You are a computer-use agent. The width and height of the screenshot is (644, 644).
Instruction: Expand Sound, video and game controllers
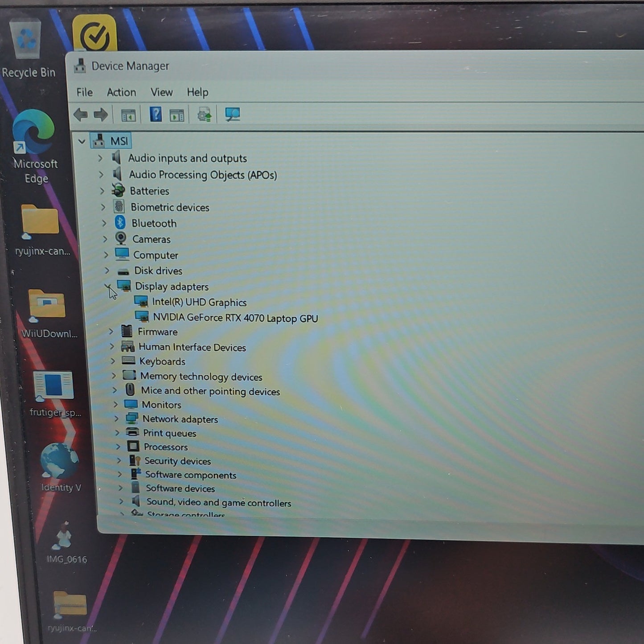(121, 501)
